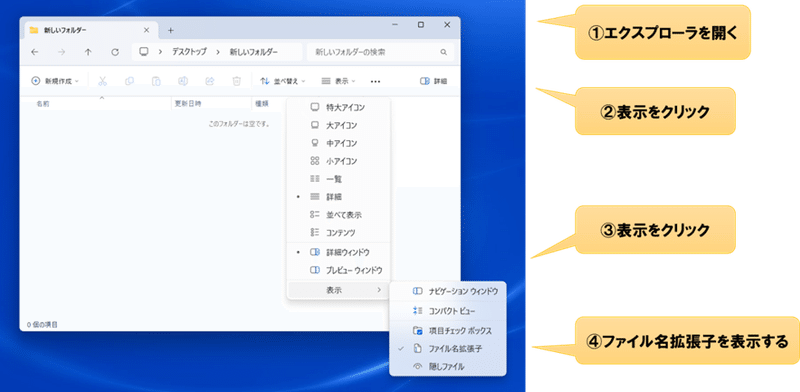Image resolution: width=800 pixels, height=392 pixels.
Task: Maximize the Explorer window
Action: click(421, 24)
